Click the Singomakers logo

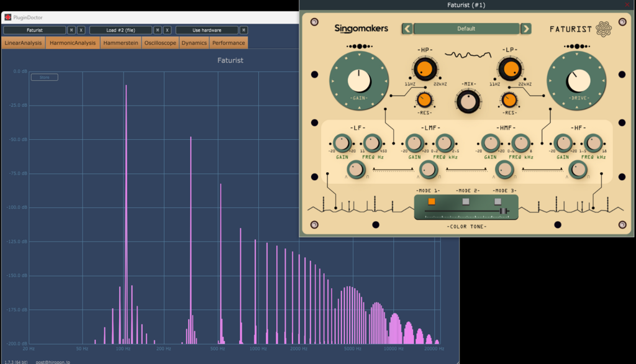pos(361,29)
